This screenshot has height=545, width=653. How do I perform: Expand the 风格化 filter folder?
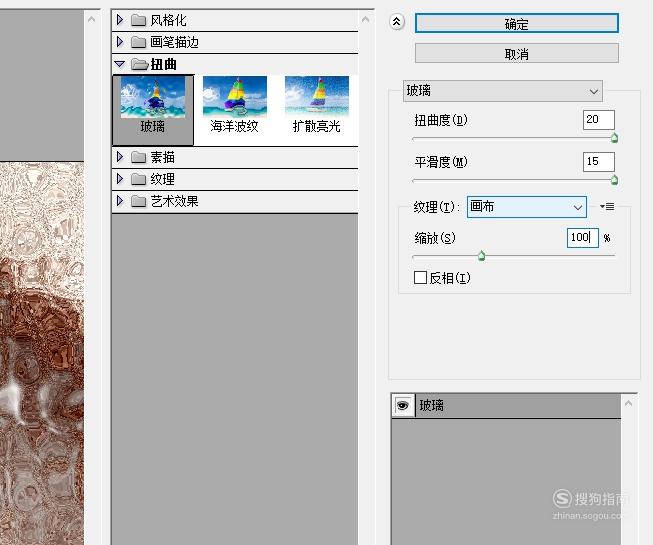(120, 20)
